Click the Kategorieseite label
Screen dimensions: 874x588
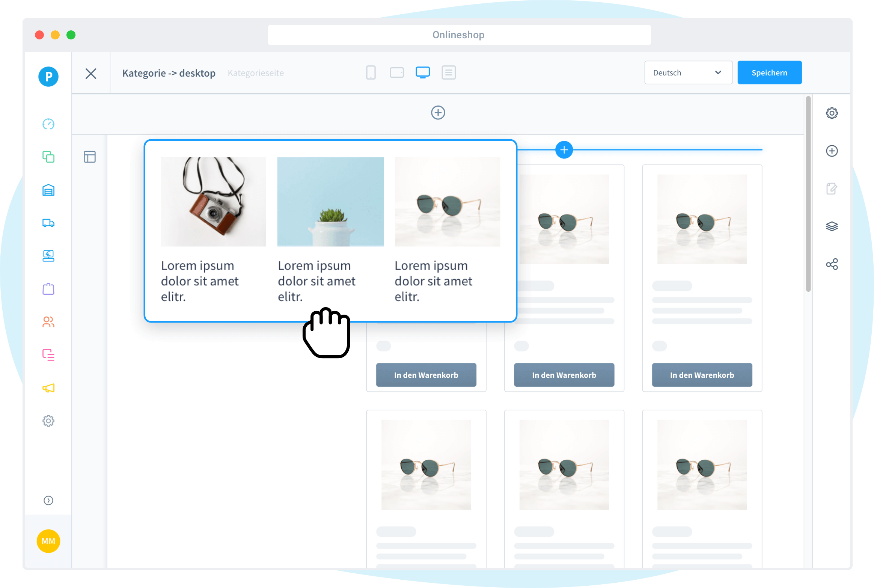pyautogui.click(x=256, y=73)
